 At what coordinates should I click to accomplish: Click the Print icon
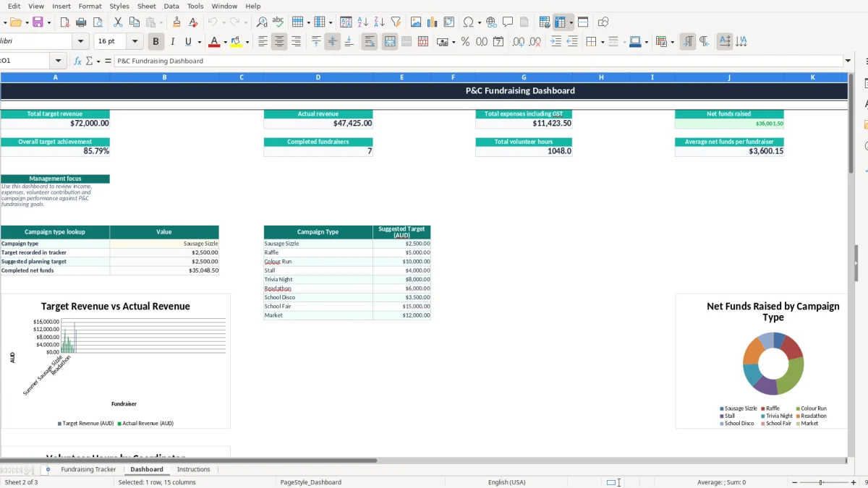(x=81, y=22)
